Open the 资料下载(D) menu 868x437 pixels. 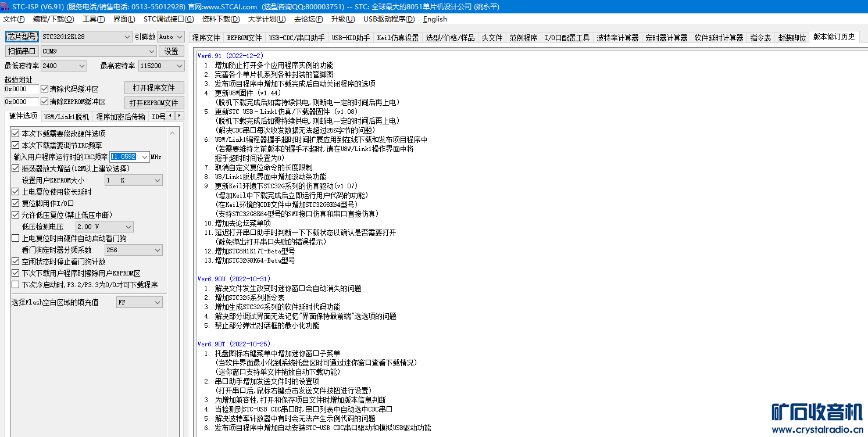point(220,19)
